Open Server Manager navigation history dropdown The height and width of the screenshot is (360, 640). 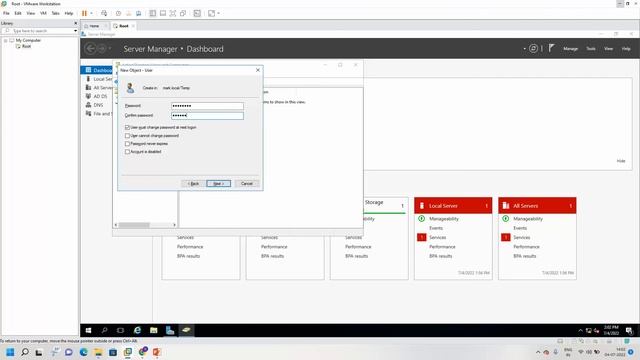coord(110,49)
